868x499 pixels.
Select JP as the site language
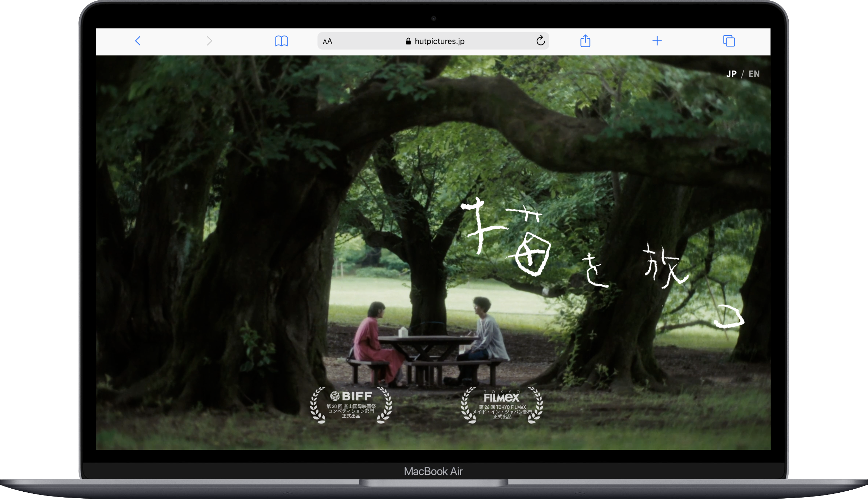pos(732,74)
